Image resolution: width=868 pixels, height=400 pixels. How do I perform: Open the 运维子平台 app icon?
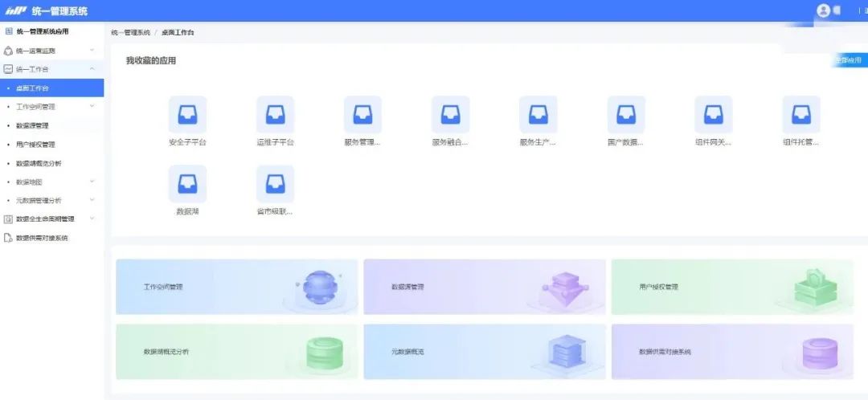pyautogui.click(x=275, y=115)
